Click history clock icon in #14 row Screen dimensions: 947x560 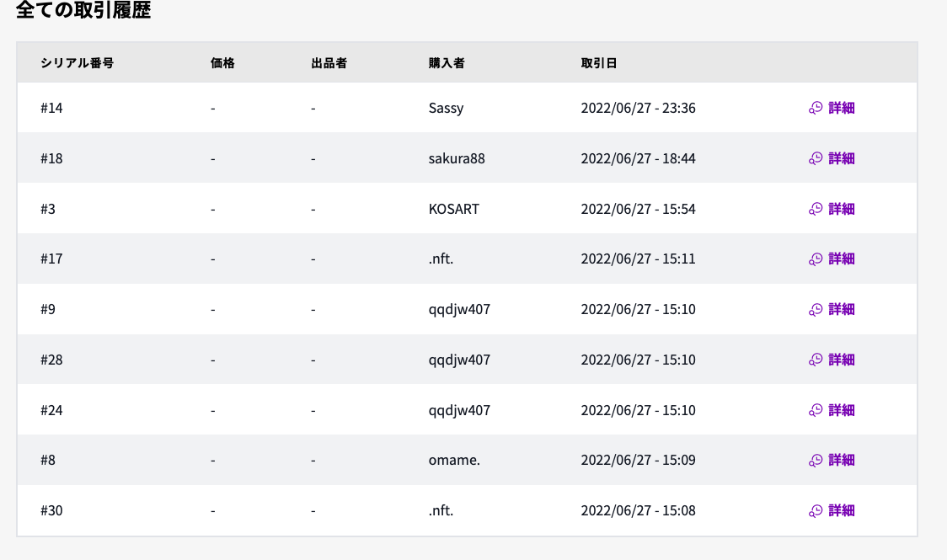click(816, 108)
